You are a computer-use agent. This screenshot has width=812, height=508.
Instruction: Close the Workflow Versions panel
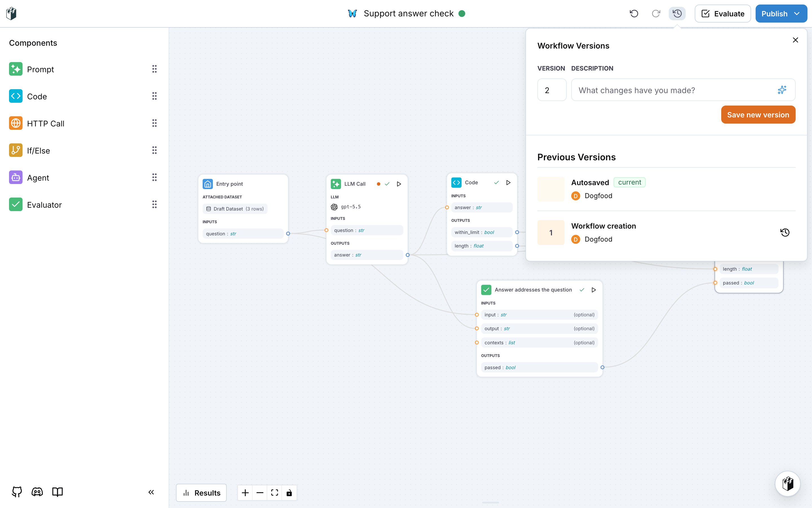795,40
